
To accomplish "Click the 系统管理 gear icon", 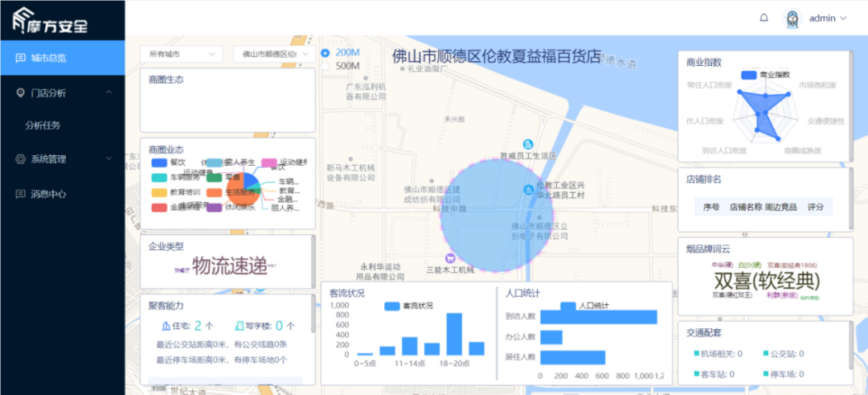I will 21,159.
